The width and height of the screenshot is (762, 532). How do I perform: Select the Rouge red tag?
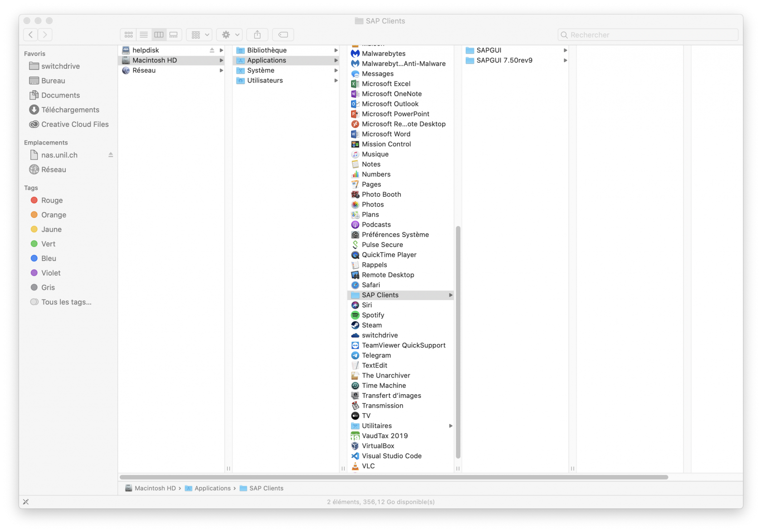[x=52, y=200]
